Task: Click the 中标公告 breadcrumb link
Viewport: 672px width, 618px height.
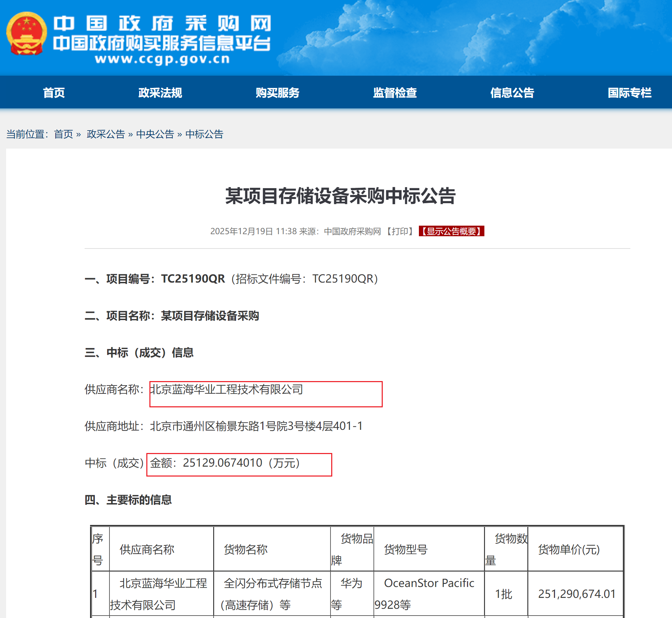Action: click(204, 134)
